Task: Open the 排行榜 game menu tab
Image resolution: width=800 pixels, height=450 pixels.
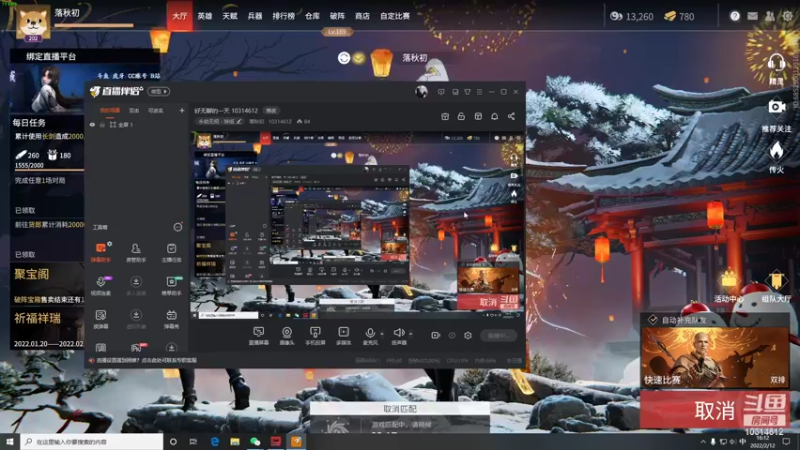Action: point(283,16)
